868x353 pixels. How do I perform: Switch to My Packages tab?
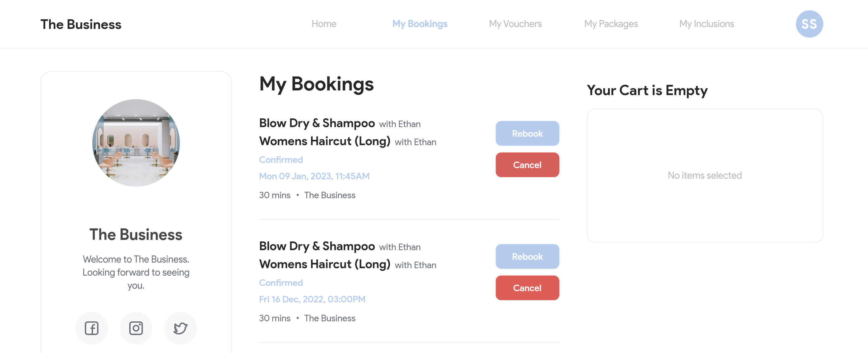coord(611,24)
